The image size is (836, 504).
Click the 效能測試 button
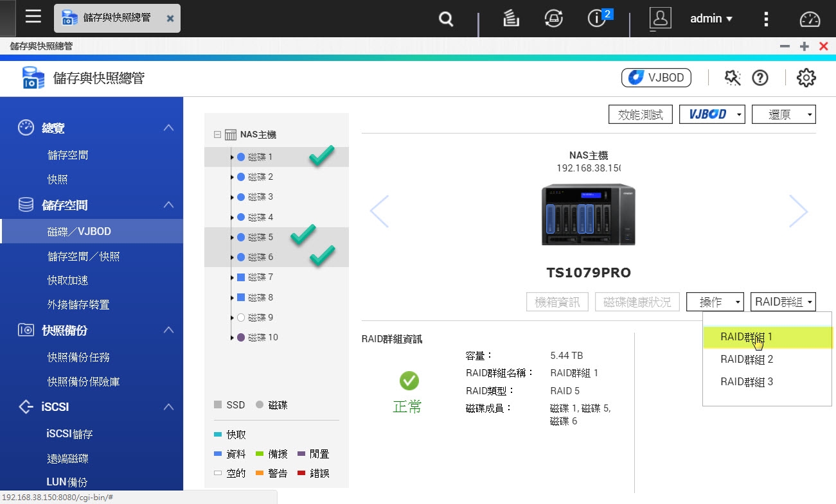(641, 115)
